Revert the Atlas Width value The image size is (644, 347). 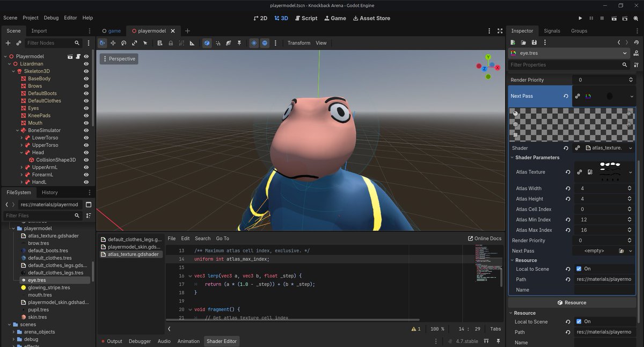[x=568, y=189]
